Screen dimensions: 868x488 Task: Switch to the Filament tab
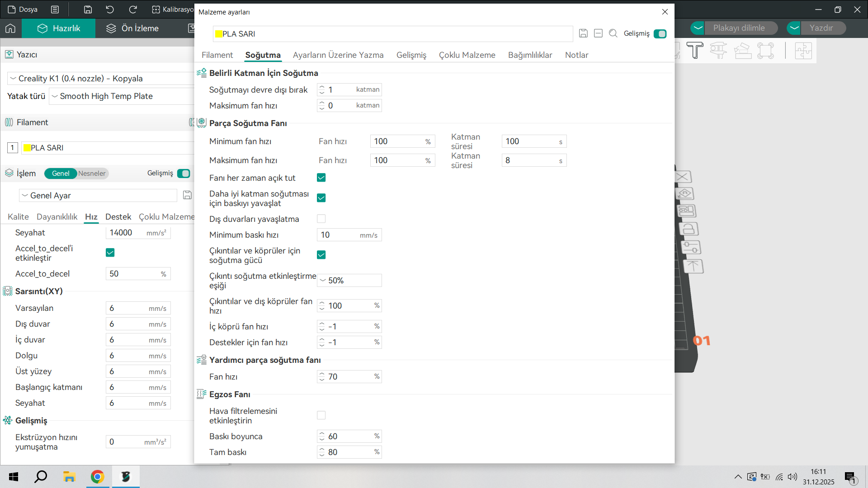[x=217, y=55]
